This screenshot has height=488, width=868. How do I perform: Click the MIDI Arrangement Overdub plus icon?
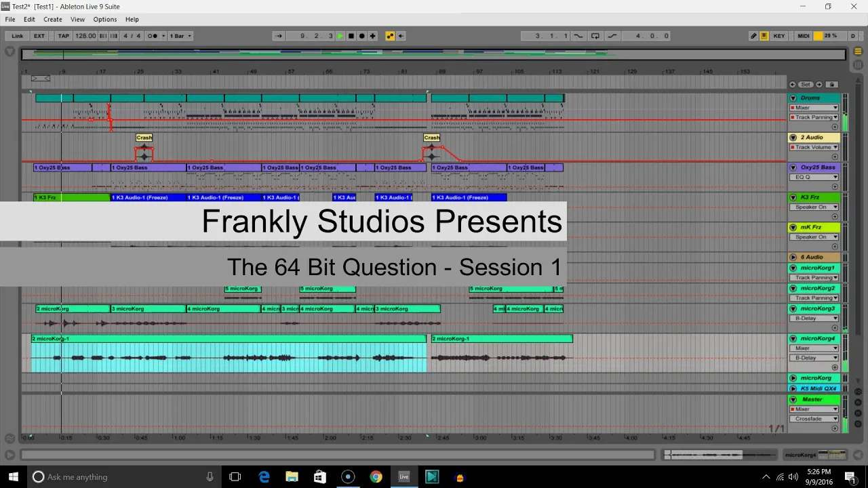tap(372, 36)
